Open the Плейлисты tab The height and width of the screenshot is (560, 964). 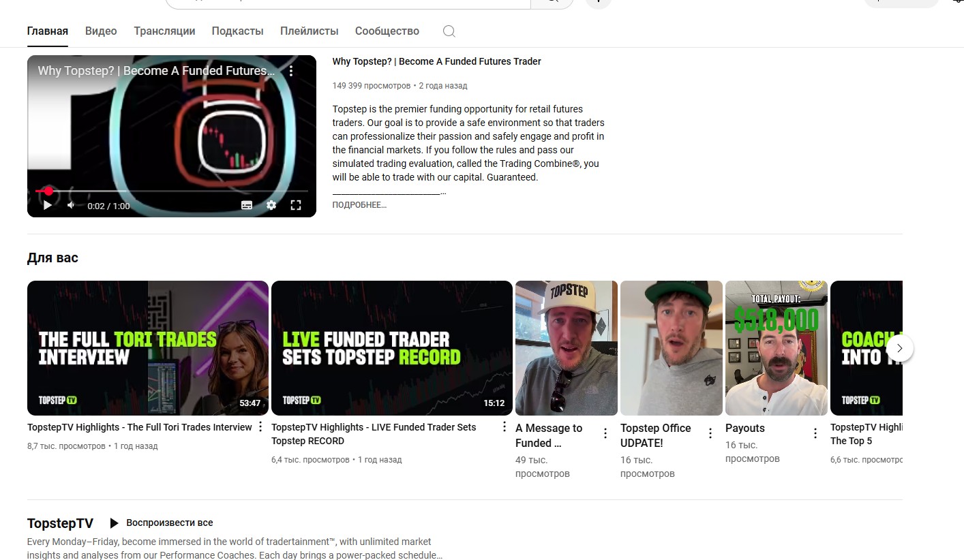[309, 31]
